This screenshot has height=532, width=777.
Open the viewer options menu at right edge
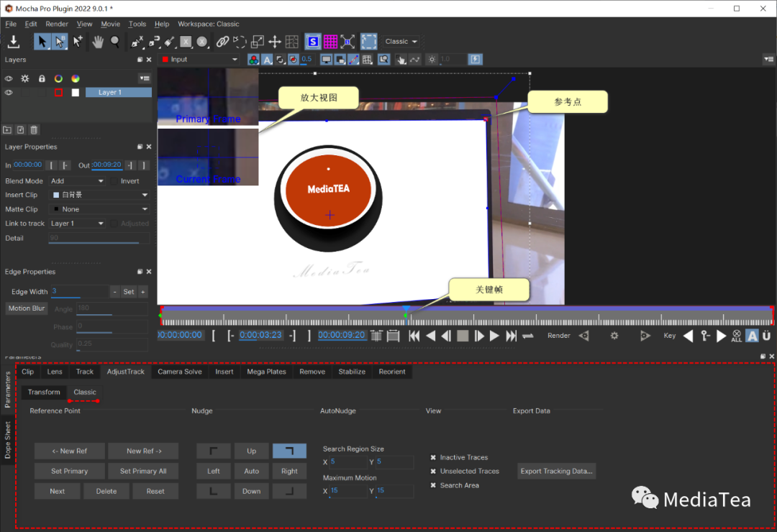768,60
